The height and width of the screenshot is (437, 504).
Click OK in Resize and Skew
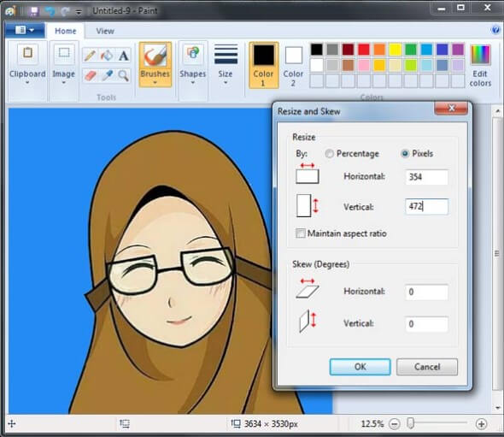(360, 367)
